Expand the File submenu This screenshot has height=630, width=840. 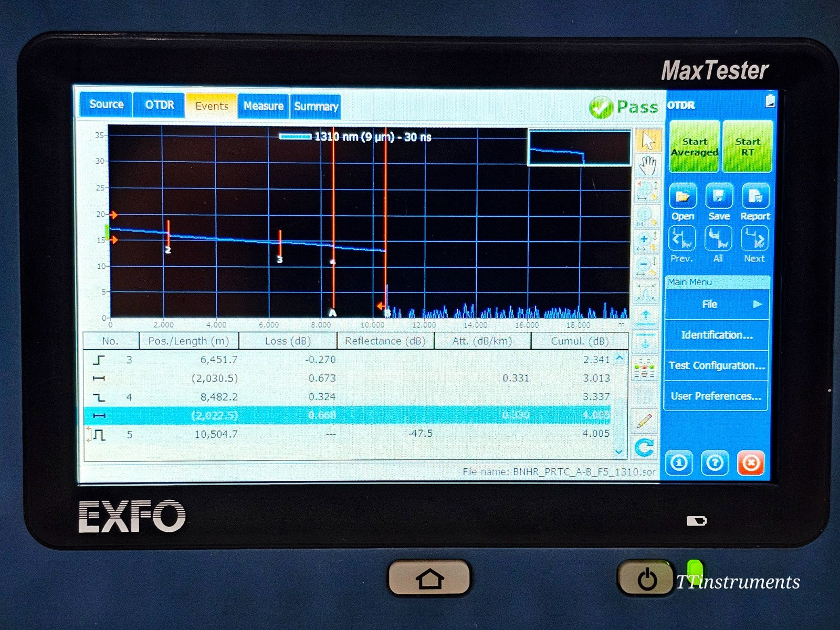[717, 304]
